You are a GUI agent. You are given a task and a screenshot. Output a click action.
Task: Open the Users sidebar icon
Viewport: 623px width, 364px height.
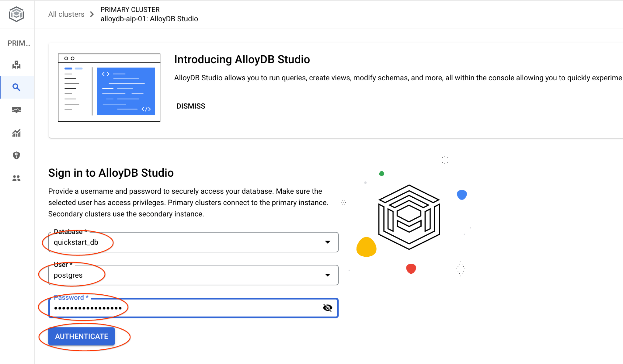coord(16,178)
